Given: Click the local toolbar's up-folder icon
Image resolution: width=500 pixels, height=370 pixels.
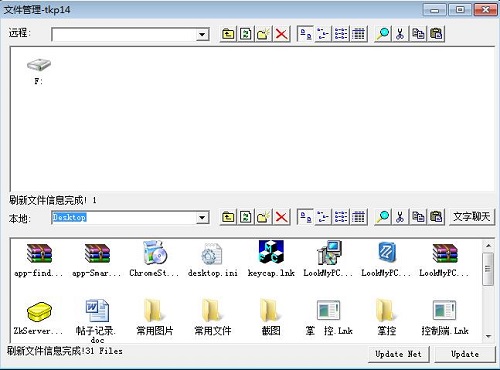Looking at the screenshot, I should (228, 217).
